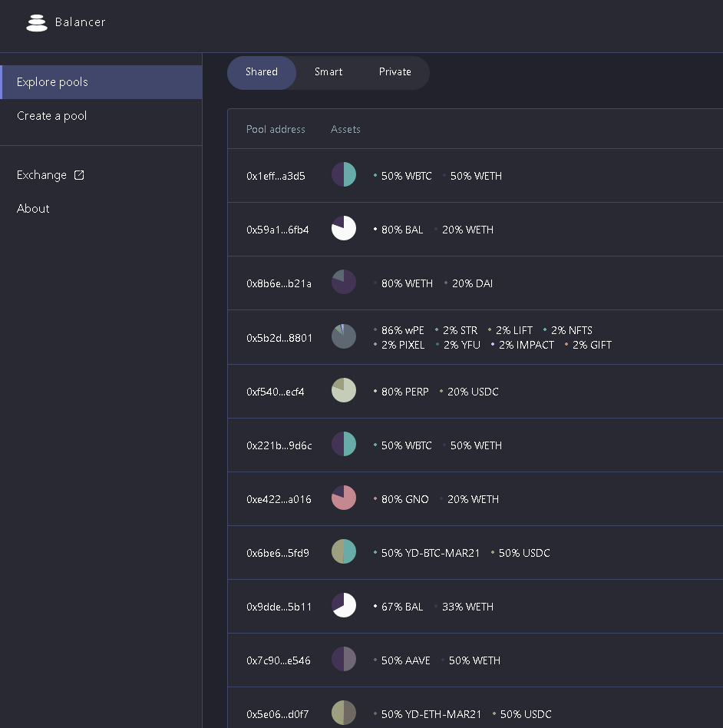Click pie chart icon for pool 0xe422...a016
The image size is (723, 728).
[344, 498]
